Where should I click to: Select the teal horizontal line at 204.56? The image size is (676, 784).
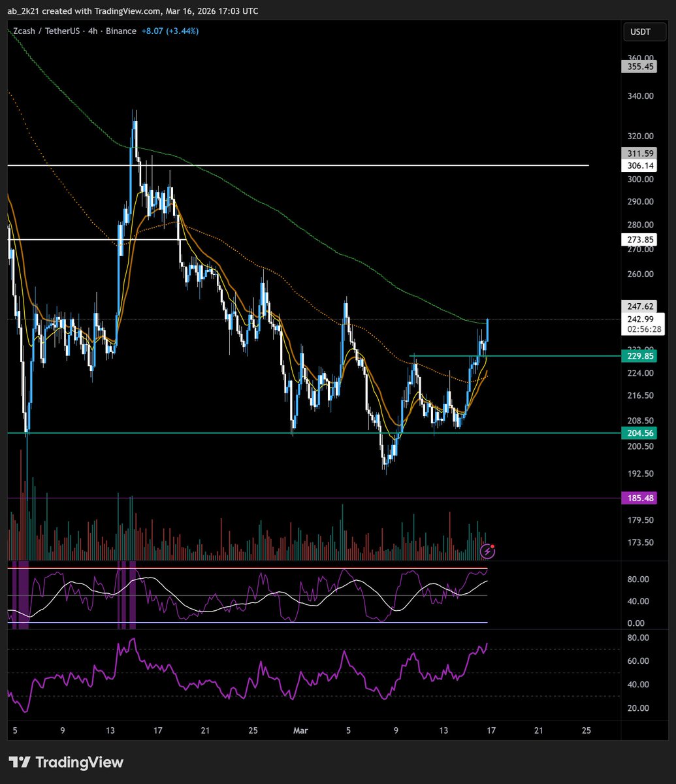coord(314,433)
